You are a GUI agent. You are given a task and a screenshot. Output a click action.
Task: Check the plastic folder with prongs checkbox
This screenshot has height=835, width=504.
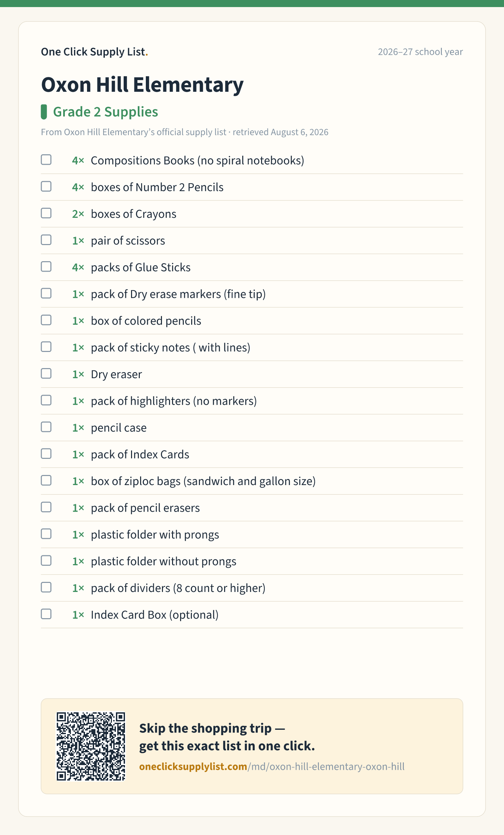(46, 534)
